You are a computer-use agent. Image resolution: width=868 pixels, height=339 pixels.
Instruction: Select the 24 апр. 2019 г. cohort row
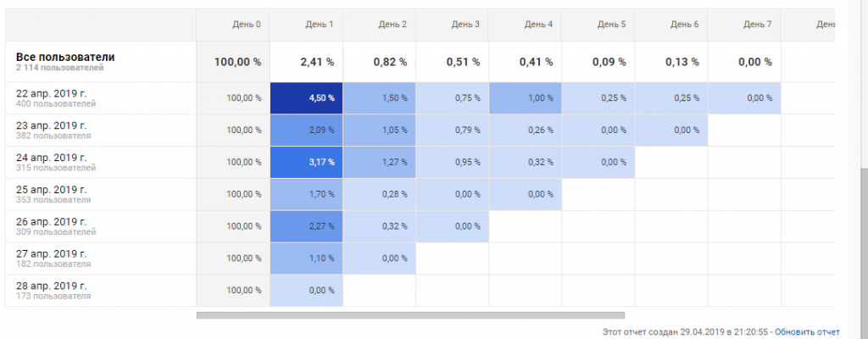[x=52, y=162]
